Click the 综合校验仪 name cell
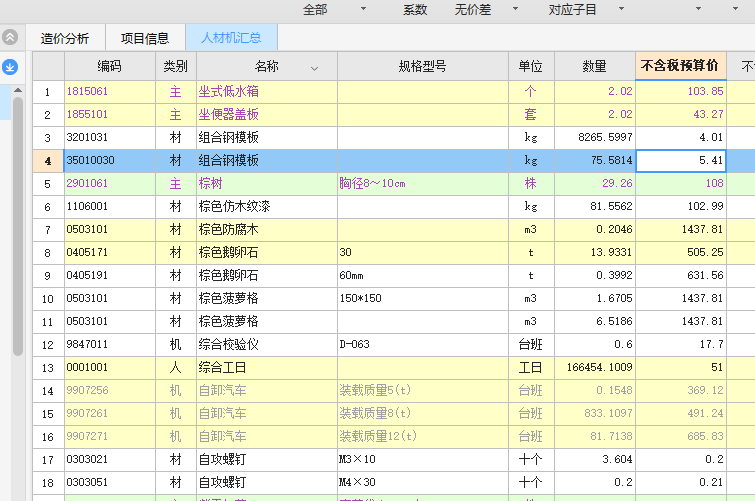This screenshot has height=501, width=755. (x=267, y=344)
